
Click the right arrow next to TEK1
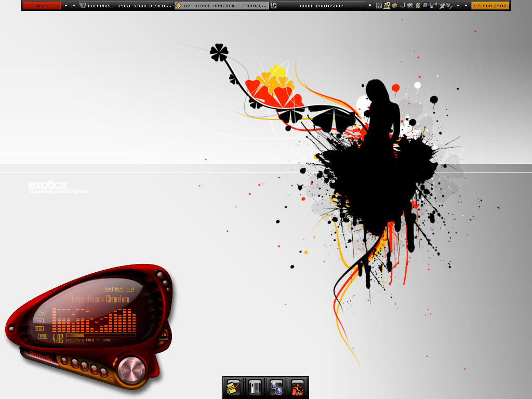(74, 5)
